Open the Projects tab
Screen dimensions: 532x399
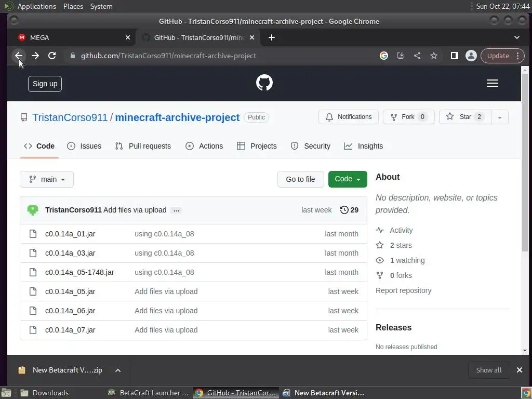[x=257, y=146]
